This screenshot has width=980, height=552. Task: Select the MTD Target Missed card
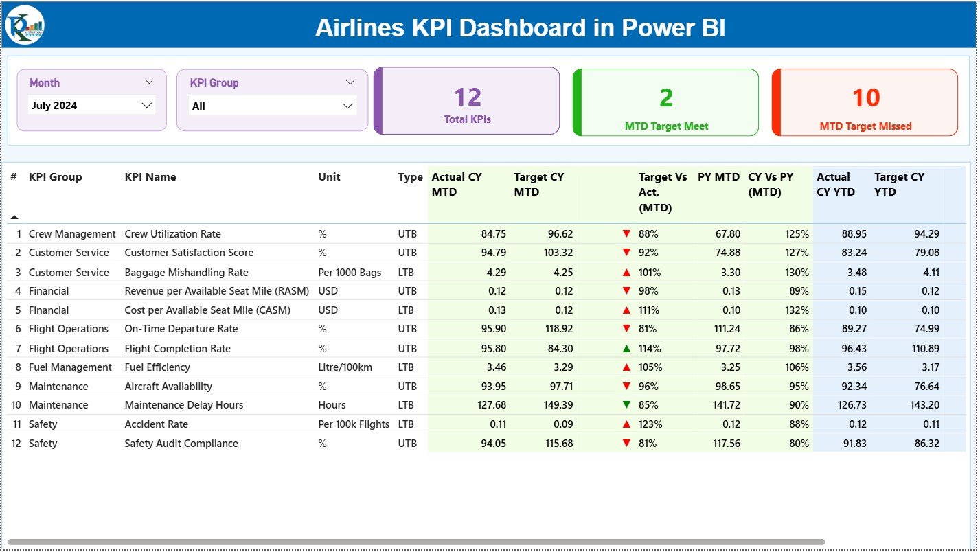coord(865,102)
